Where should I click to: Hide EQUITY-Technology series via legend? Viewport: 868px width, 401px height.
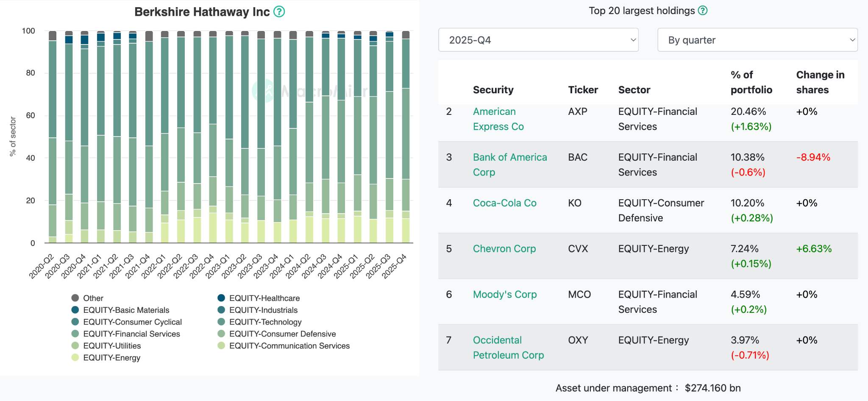tap(259, 322)
